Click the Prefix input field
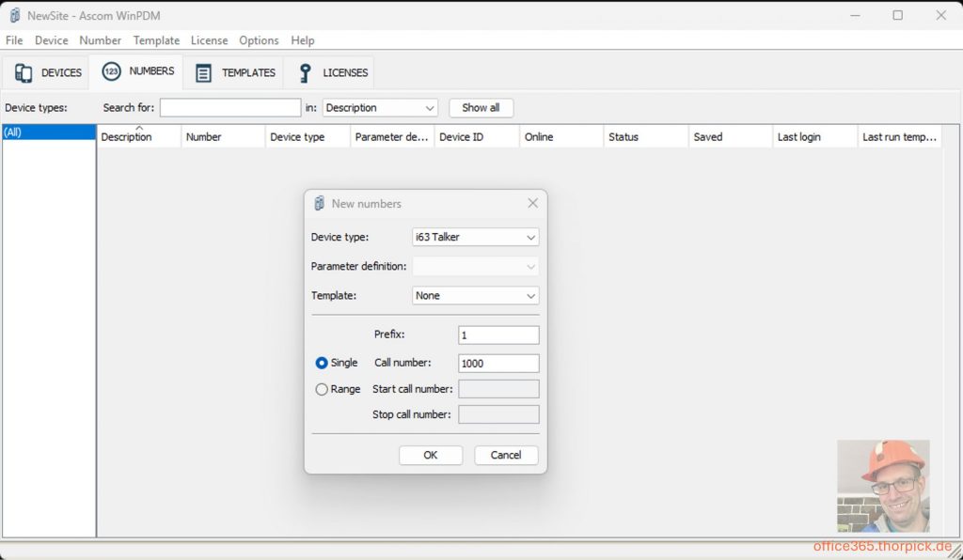Image resolution: width=963 pixels, height=560 pixels. [x=497, y=335]
